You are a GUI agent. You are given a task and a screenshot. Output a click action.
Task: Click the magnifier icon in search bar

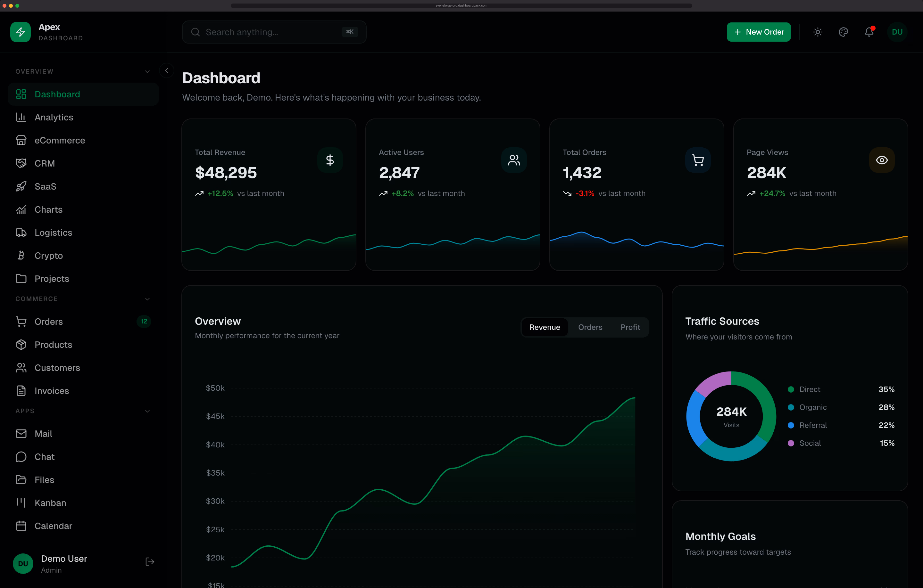pyautogui.click(x=195, y=32)
